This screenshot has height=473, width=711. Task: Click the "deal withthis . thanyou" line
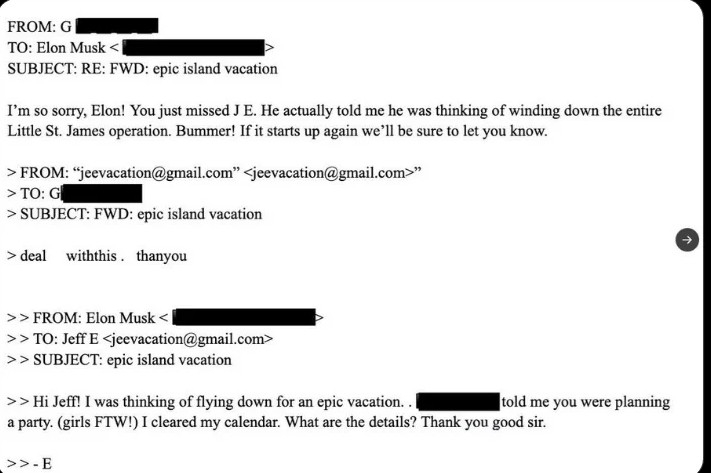click(103, 256)
